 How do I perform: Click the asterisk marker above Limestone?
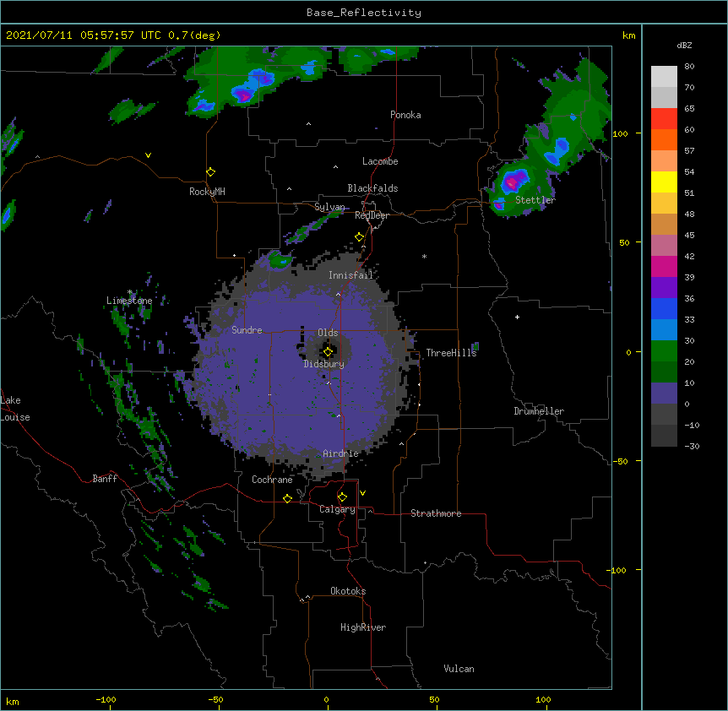click(130, 292)
